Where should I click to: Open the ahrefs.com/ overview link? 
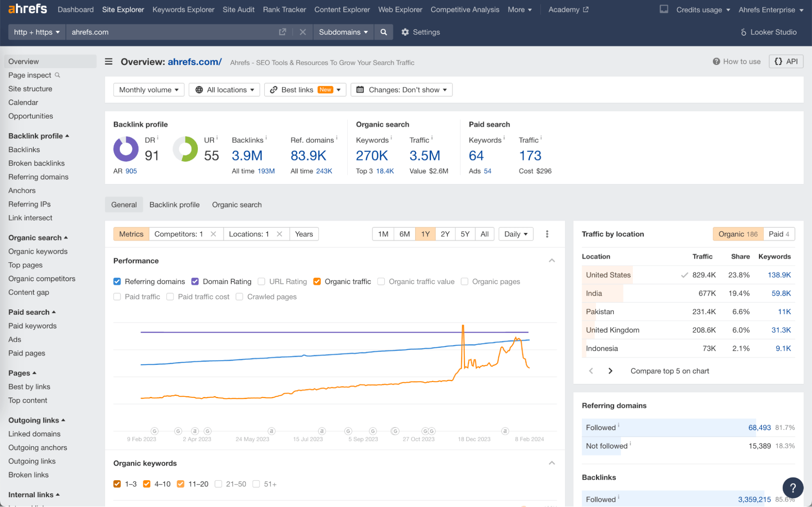pos(195,62)
